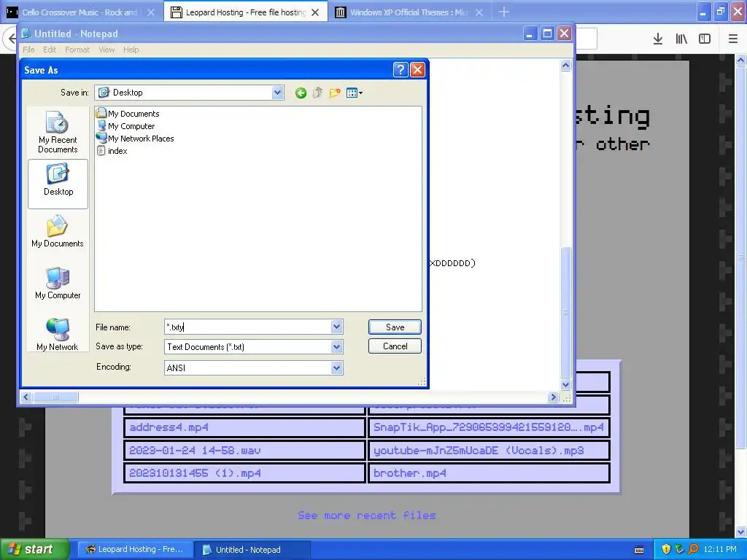Click the Cancel button
The image size is (747, 560).
[x=395, y=346]
